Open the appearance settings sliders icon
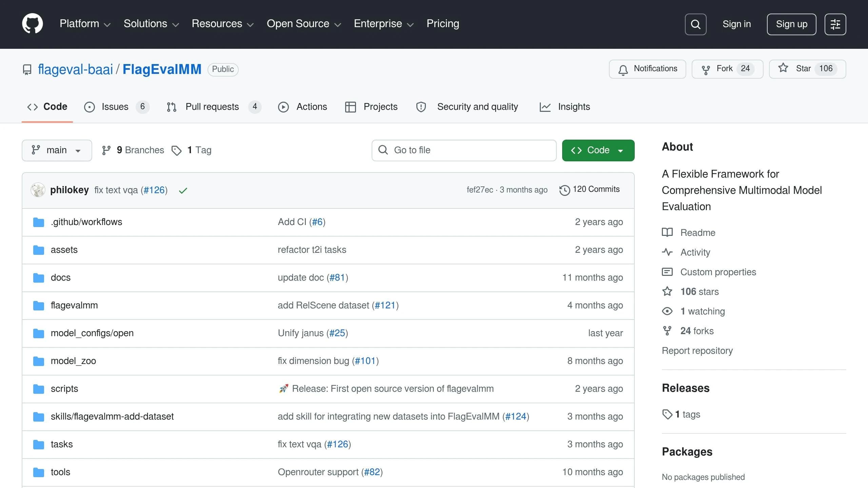 (x=835, y=24)
